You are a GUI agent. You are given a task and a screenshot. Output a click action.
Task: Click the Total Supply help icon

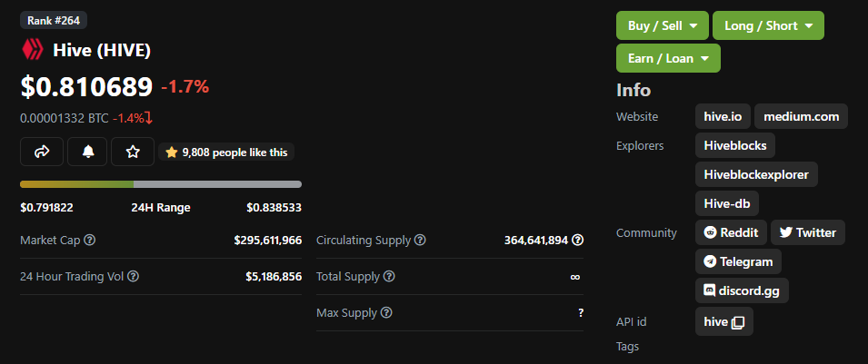(389, 276)
